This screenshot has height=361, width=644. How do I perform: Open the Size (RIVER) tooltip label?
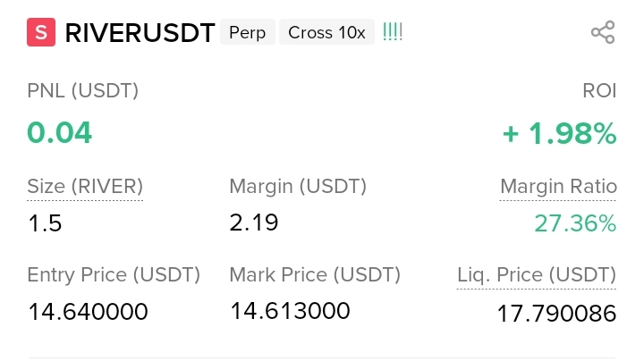[x=85, y=187]
